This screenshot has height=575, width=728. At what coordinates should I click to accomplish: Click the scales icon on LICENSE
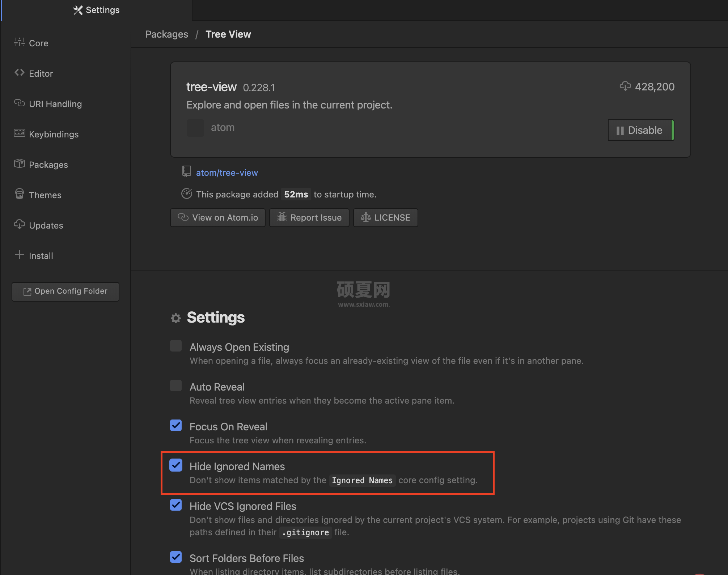coord(366,217)
